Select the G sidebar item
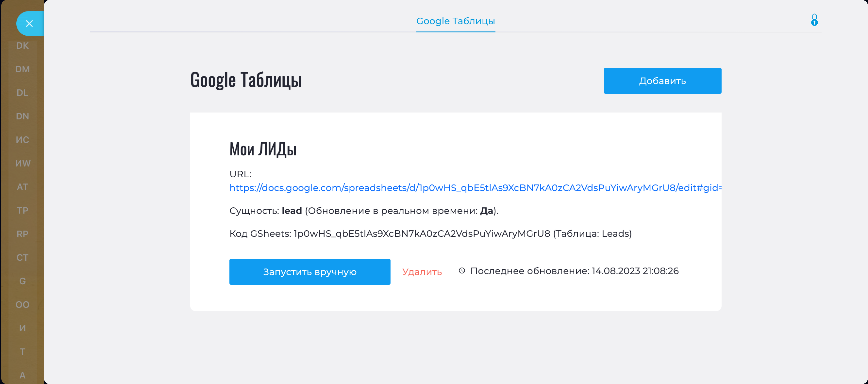Viewport: 868px width, 384px height. coord(23,281)
